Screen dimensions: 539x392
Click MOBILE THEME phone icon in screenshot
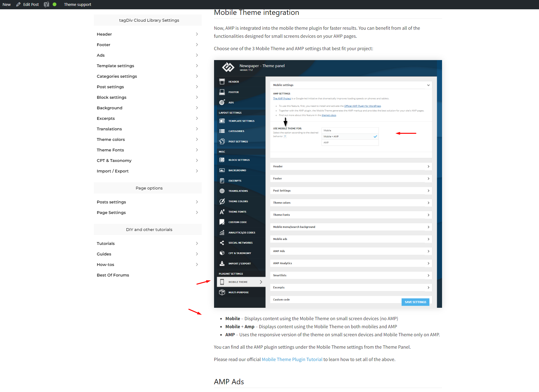coord(222,282)
